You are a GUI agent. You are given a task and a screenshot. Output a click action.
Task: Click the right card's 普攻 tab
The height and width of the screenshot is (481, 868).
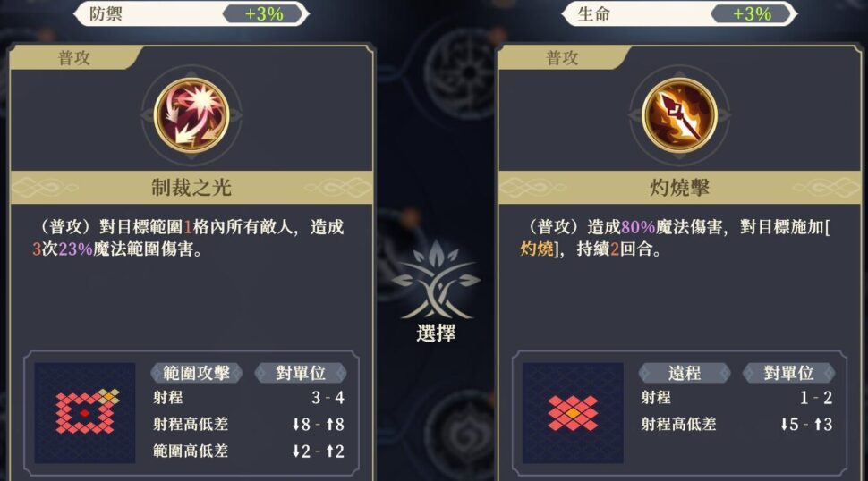coord(563,57)
